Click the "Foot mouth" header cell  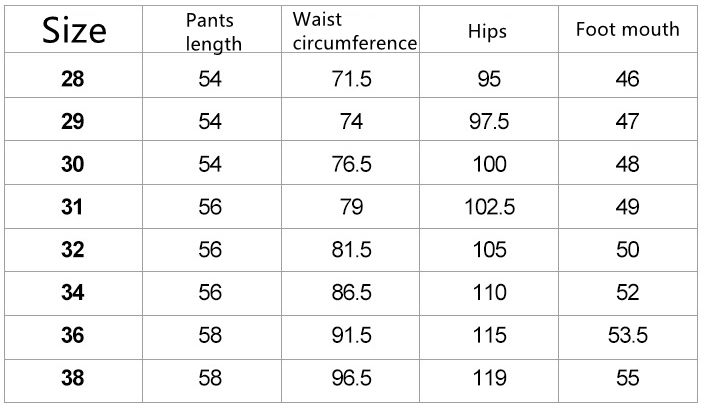pyautogui.click(x=627, y=29)
